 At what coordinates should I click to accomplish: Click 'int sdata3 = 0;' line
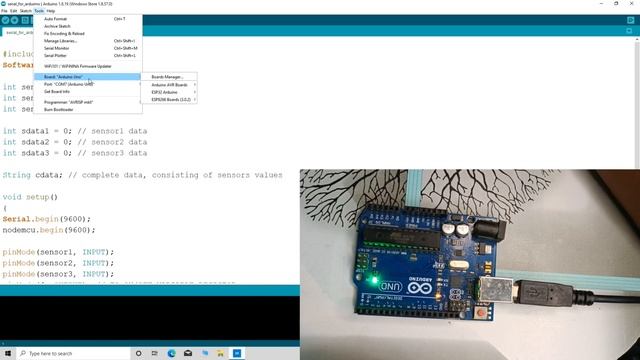(x=75, y=153)
